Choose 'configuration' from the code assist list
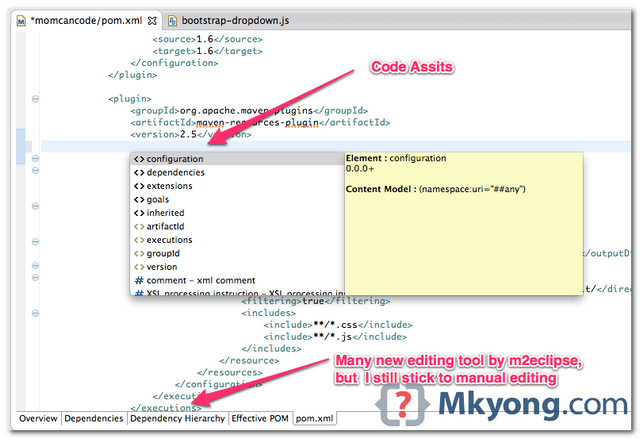This screenshot has width=640, height=439. 237,159
